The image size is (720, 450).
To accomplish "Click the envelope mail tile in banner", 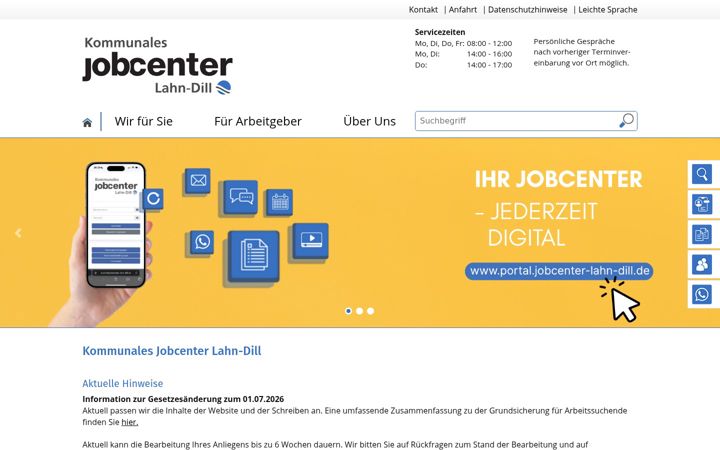I will (198, 180).
